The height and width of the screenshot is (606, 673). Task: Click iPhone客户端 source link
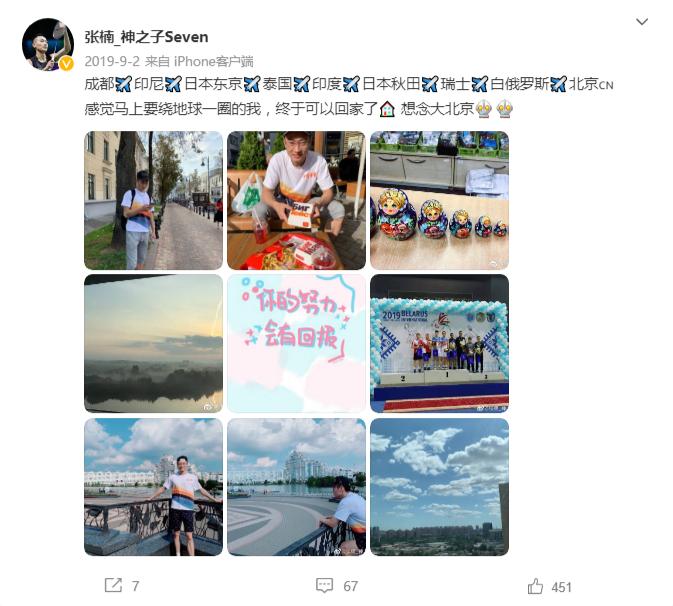213,61
